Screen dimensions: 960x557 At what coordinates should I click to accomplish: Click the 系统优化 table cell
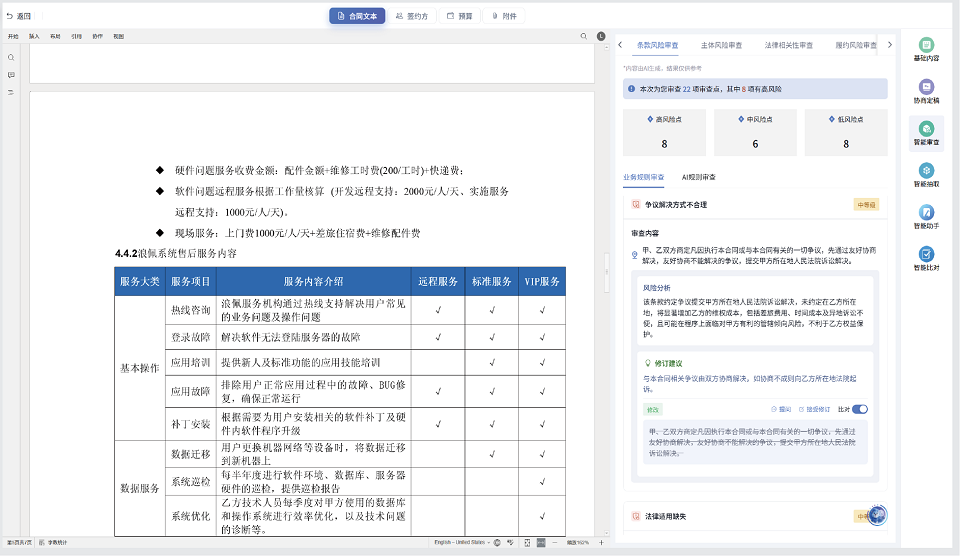190,516
